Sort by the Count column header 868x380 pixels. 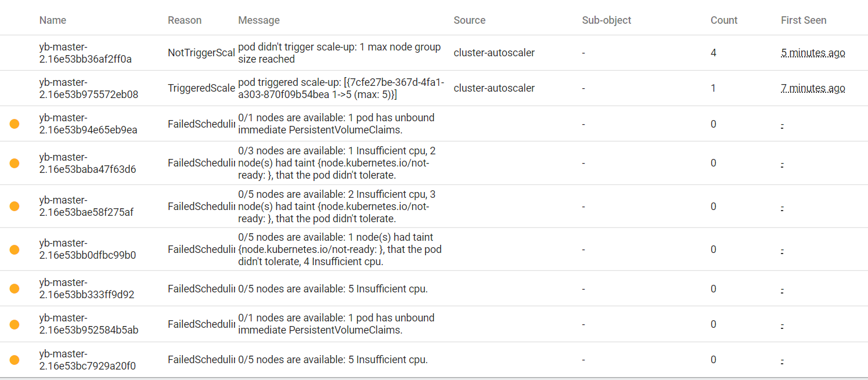[723, 20]
